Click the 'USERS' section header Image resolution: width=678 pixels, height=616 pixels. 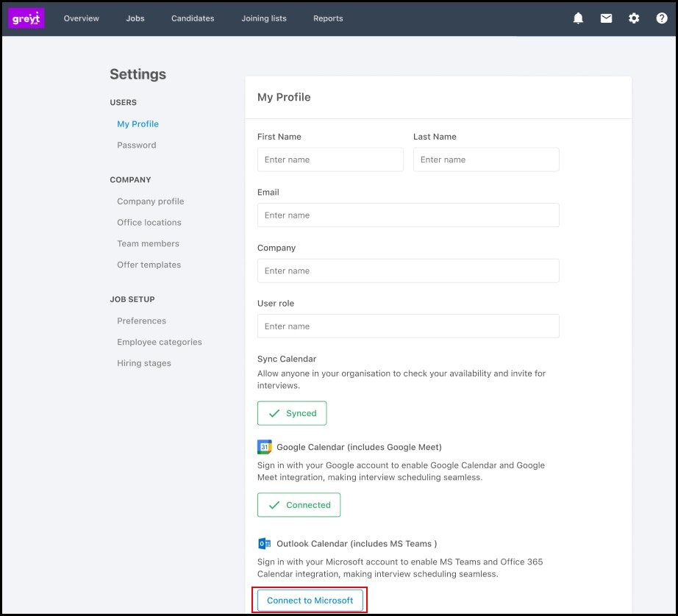point(124,102)
